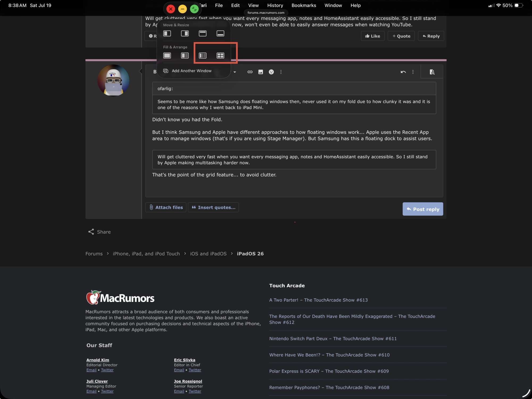The height and width of the screenshot is (399, 532).
Task: Insert an image in the editor
Action: pos(261,72)
